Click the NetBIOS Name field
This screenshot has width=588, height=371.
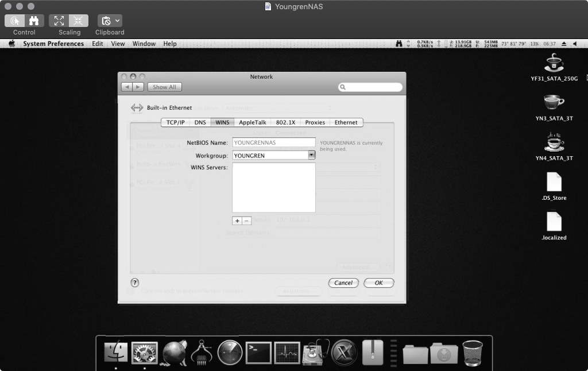tap(274, 142)
